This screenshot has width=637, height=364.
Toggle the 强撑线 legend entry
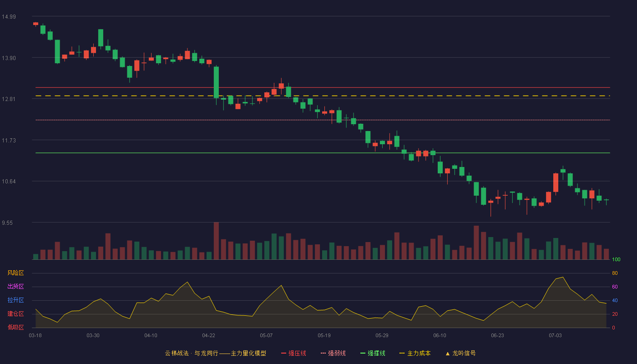[x=373, y=354]
